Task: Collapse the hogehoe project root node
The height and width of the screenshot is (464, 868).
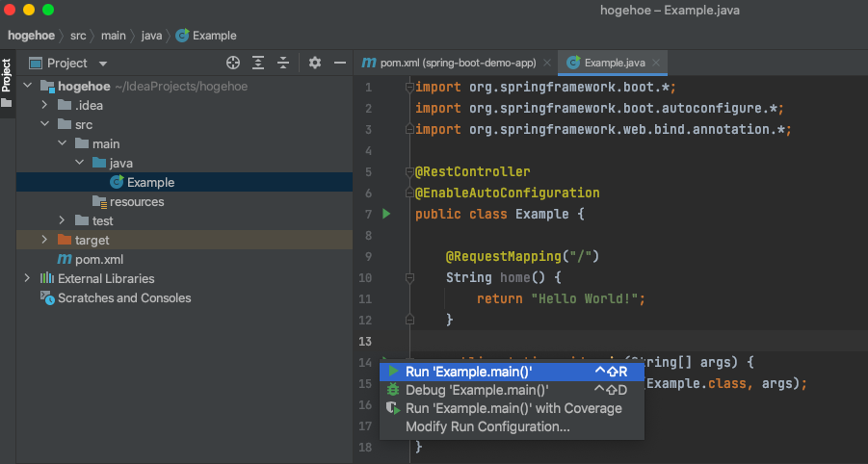Action: (28, 86)
